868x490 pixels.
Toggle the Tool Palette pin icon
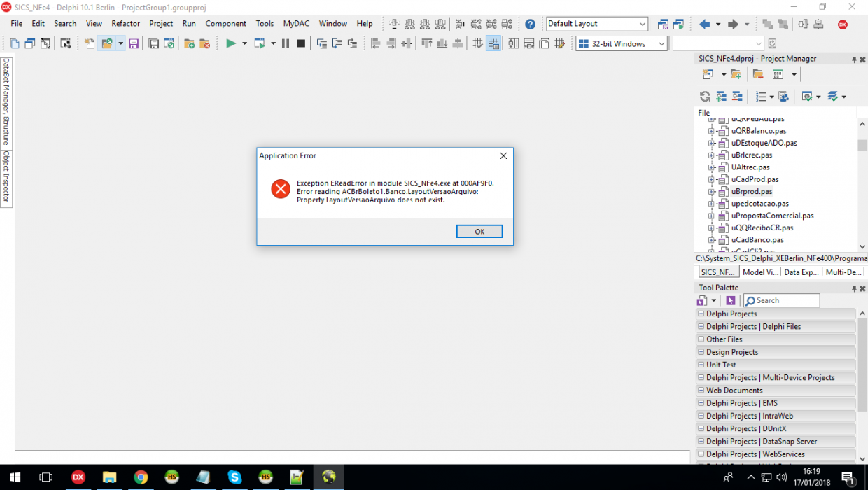pyautogui.click(x=853, y=288)
